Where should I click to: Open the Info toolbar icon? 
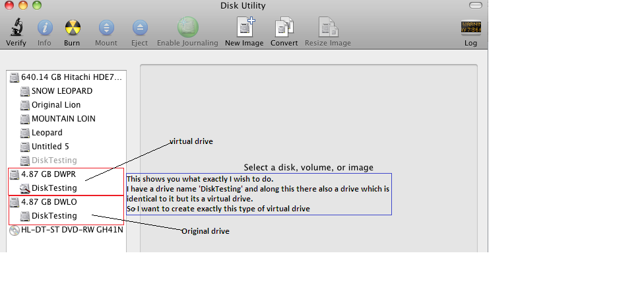coord(45,28)
